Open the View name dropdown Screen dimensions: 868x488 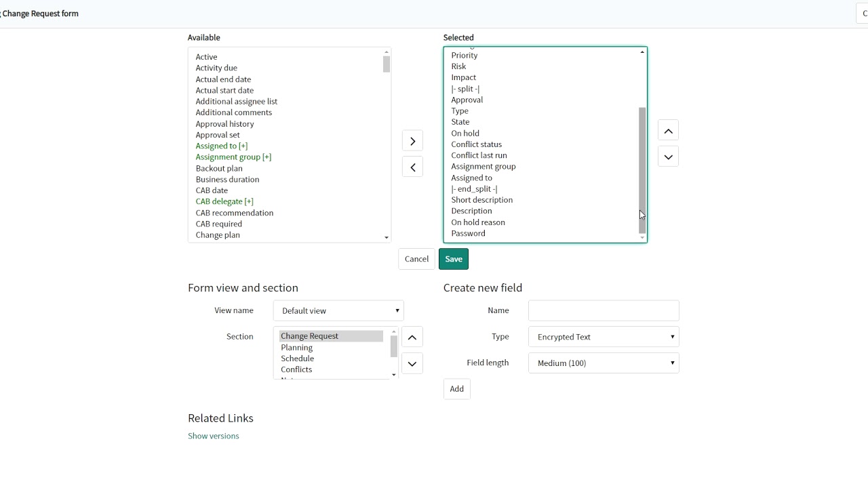tap(338, 310)
